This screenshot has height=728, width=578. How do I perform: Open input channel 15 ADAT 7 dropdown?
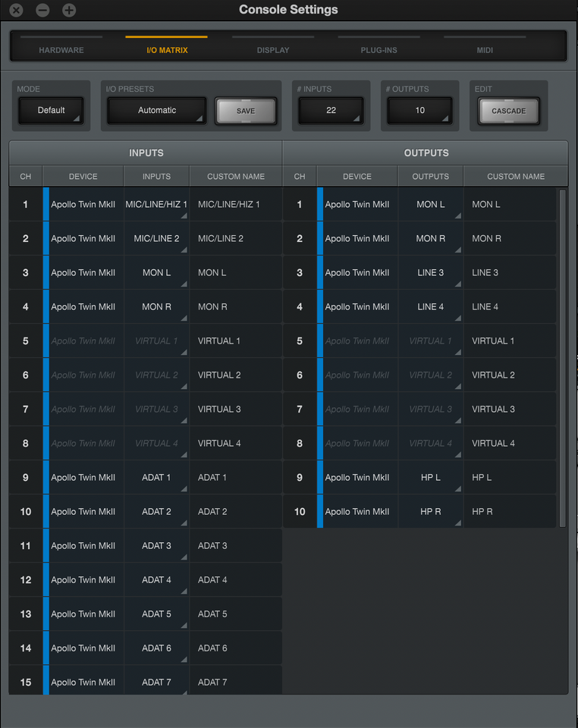(x=156, y=681)
